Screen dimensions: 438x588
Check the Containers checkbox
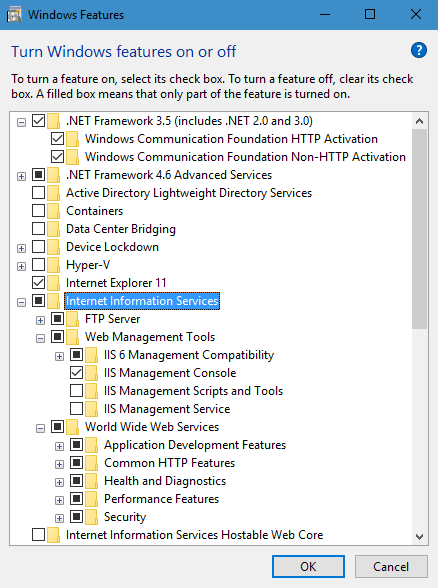pos(38,211)
